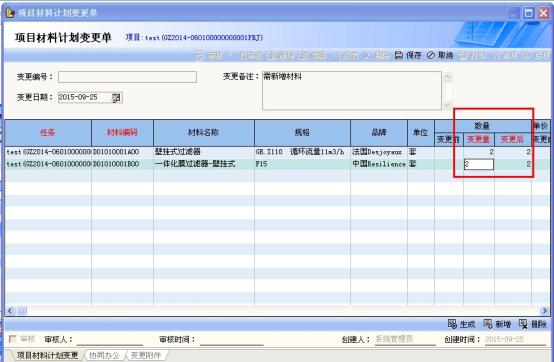This screenshot has height=362, width=554.
Task: Switch to the 项目材料计划变更 tab
Action: pos(47,355)
